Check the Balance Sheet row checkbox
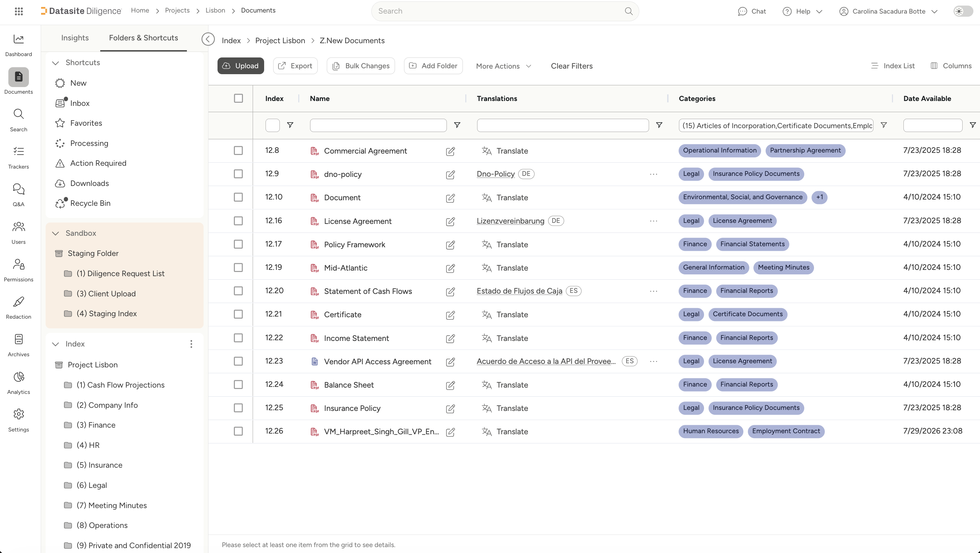 [238, 384]
